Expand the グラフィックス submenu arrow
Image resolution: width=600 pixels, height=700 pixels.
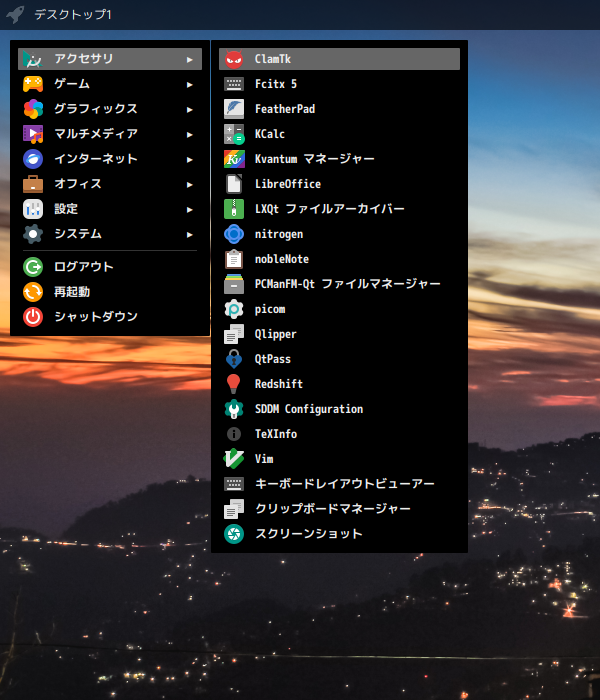(x=190, y=109)
